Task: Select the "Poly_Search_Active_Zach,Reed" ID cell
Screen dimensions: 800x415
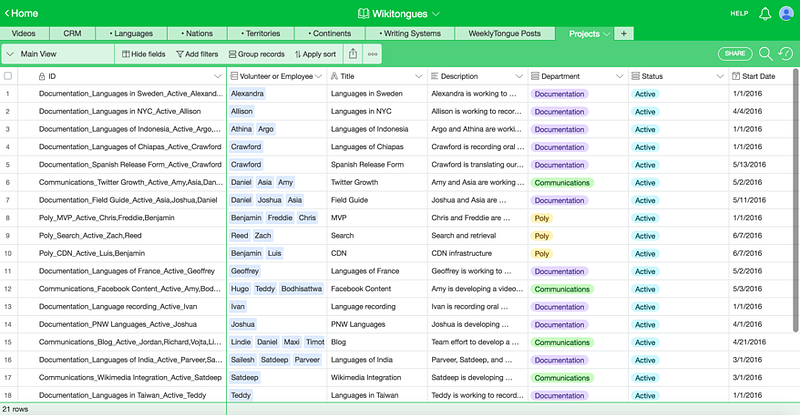Action: click(122, 236)
